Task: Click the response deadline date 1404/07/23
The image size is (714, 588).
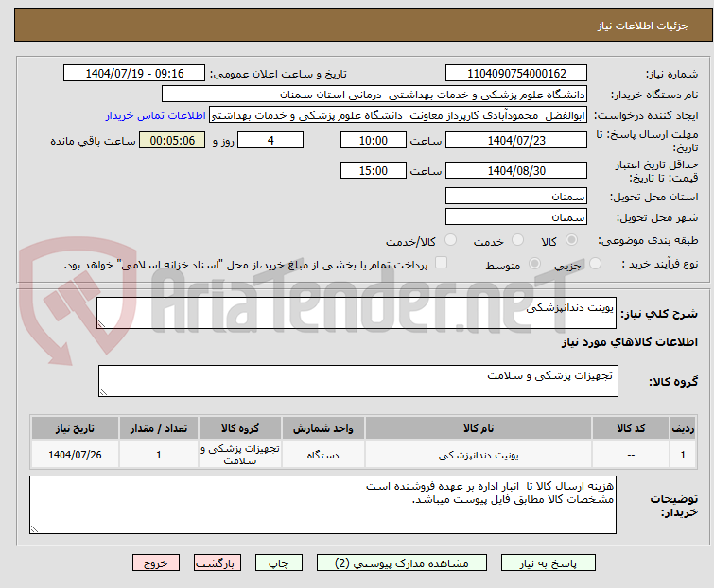Action: tap(516, 140)
